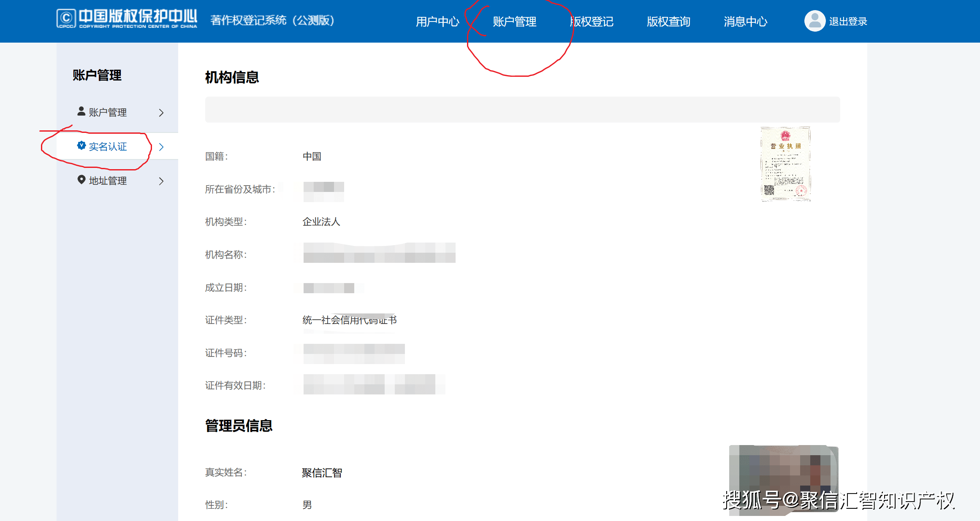Click the 退出登录 link
The width and height of the screenshot is (980, 521).
pos(848,22)
